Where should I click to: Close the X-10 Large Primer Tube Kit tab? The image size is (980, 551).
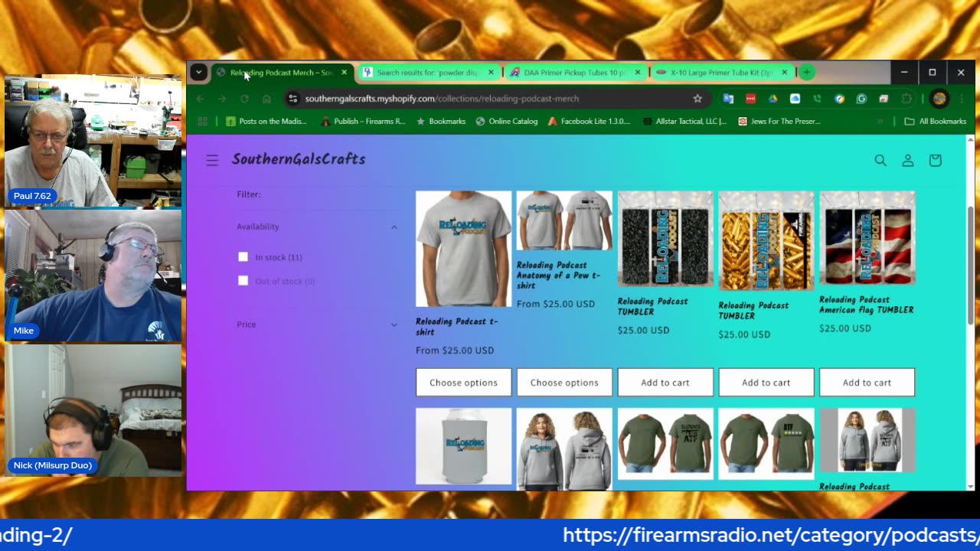coord(784,73)
